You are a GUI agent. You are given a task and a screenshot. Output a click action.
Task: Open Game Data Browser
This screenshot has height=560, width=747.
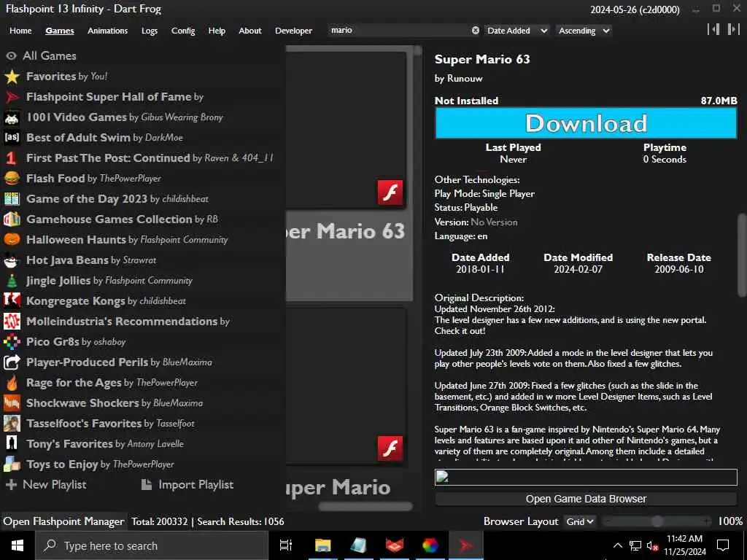point(586,499)
